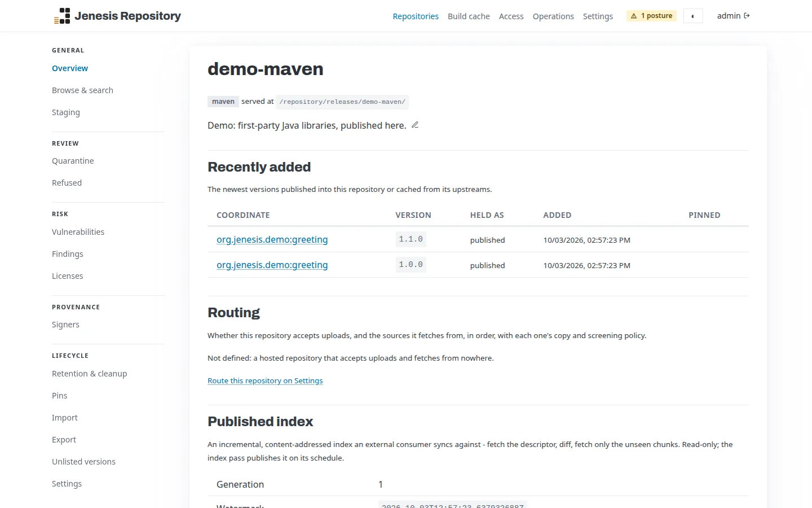Image resolution: width=812 pixels, height=508 pixels.
Task: Click the VERSION column header
Action: tap(413, 215)
